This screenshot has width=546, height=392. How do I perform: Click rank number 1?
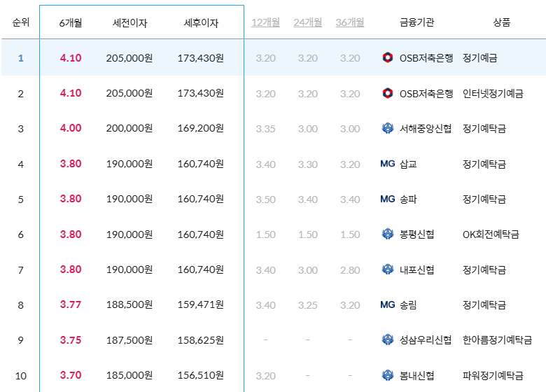click(x=21, y=58)
